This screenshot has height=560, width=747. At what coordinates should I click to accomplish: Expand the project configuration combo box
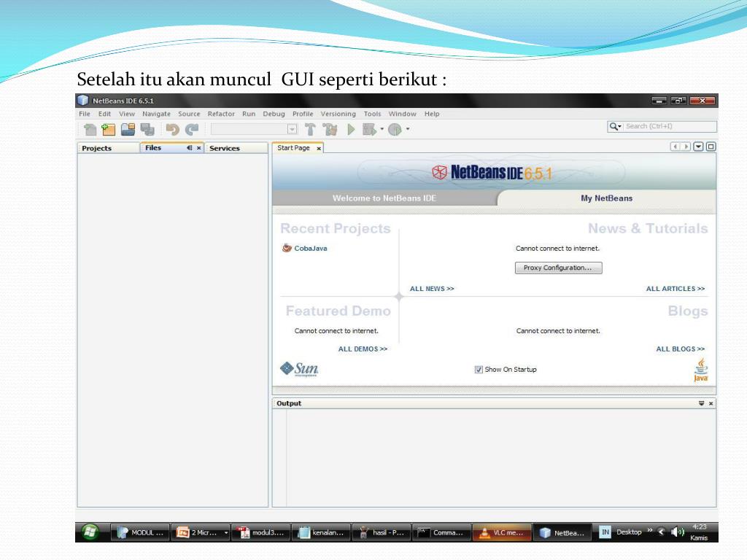click(x=292, y=129)
